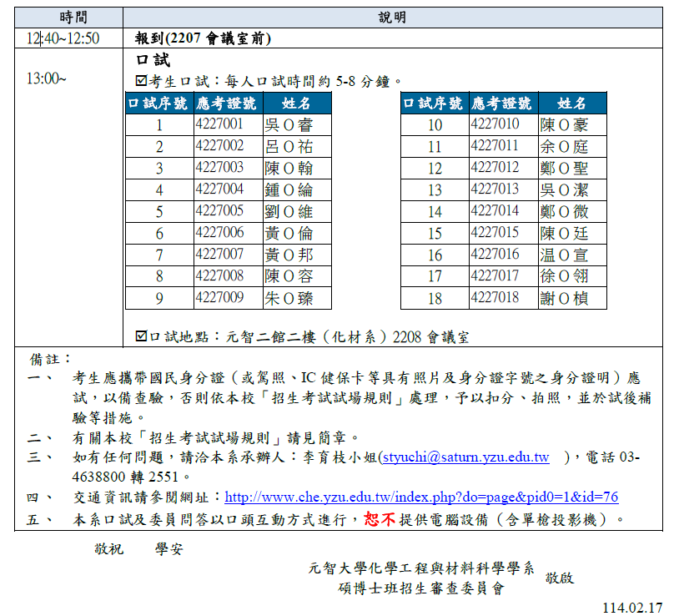The image size is (679, 616).
Task: Click the name 黃O倫
Action: [289, 234]
